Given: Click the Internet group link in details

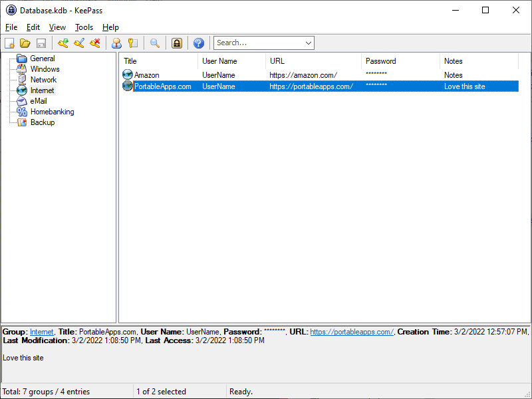Looking at the screenshot, I should coord(41,332).
